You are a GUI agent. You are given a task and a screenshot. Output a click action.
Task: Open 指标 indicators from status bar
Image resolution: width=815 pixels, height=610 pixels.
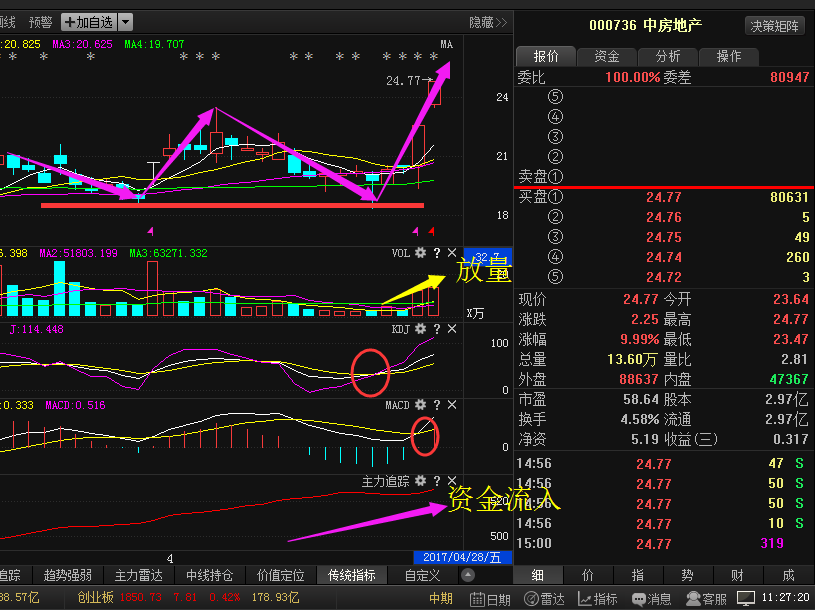click(598, 599)
